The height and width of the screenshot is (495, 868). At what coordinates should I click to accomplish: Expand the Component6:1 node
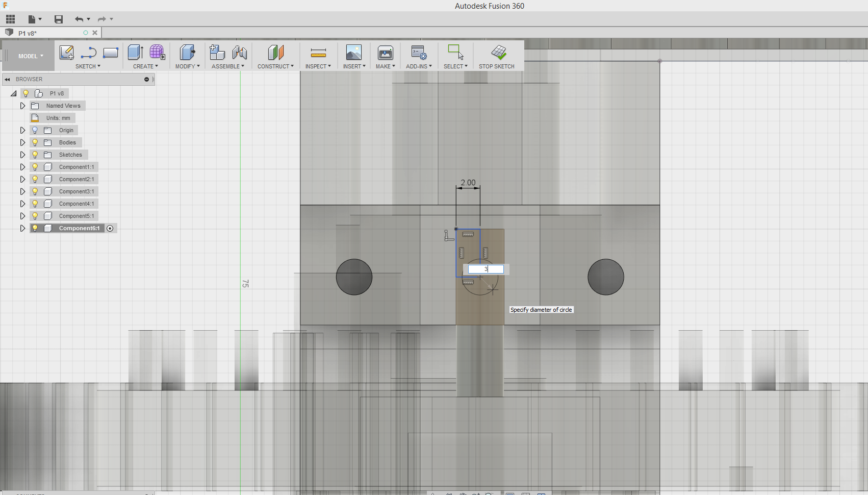tap(22, 228)
